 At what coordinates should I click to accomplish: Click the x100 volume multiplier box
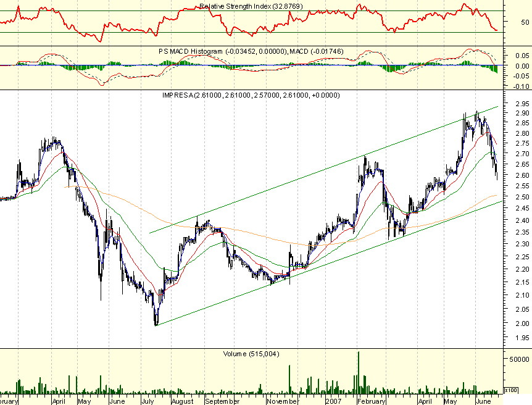tap(511, 390)
